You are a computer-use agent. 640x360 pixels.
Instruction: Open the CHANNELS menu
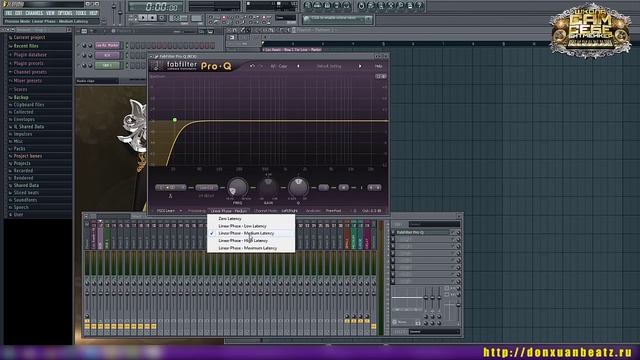(34, 13)
